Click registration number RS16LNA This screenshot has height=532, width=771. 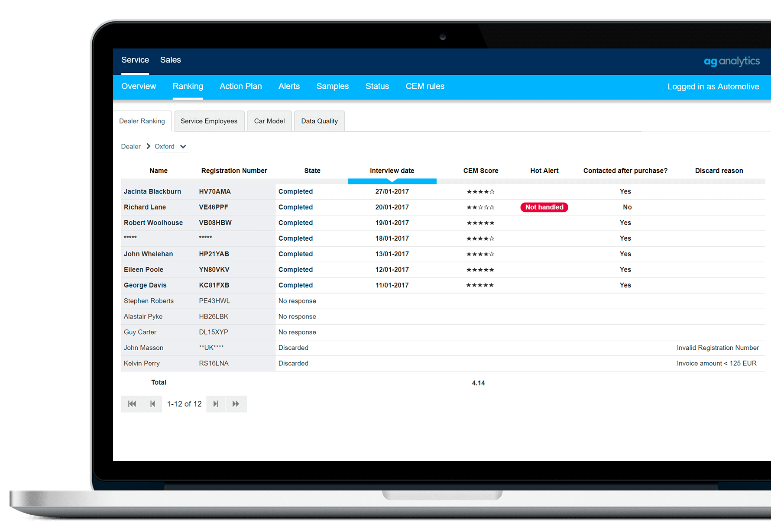(x=214, y=363)
